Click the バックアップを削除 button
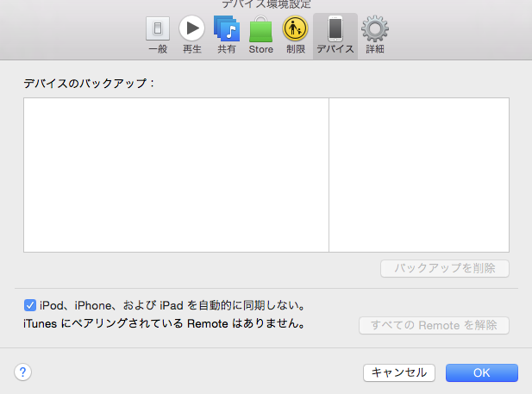The image size is (532, 394). pyautogui.click(x=445, y=268)
